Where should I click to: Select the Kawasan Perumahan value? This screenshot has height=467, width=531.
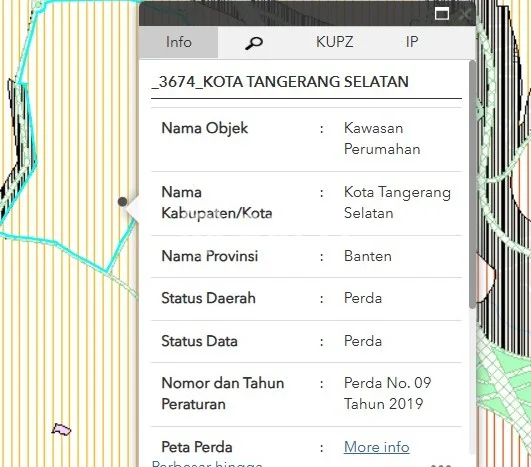pos(382,139)
